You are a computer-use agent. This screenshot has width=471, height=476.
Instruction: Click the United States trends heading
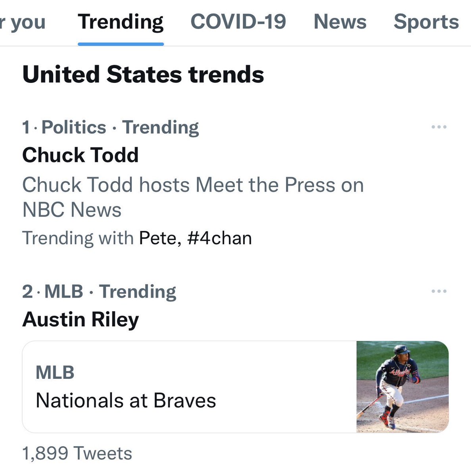[x=143, y=75]
